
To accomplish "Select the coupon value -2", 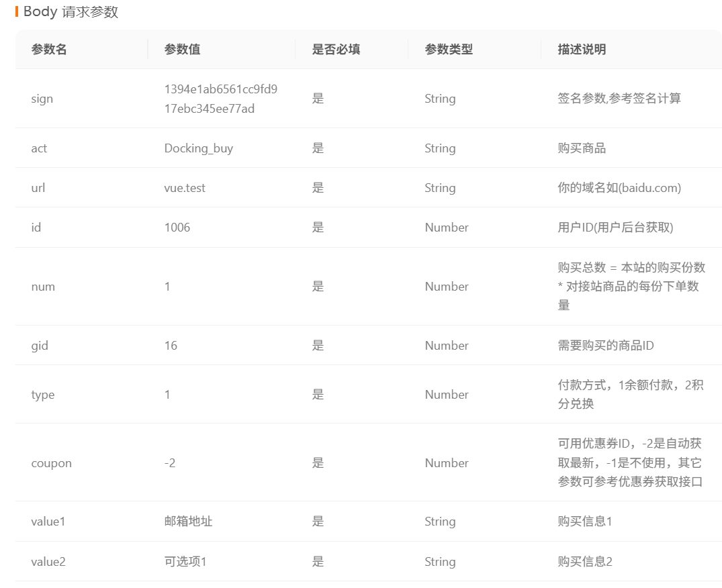I will (169, 462).
